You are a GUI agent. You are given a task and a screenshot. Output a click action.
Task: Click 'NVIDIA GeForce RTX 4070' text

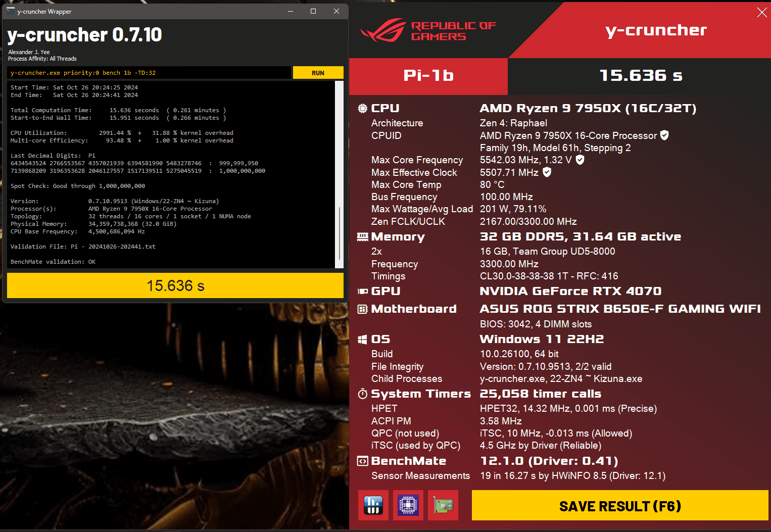570,291
